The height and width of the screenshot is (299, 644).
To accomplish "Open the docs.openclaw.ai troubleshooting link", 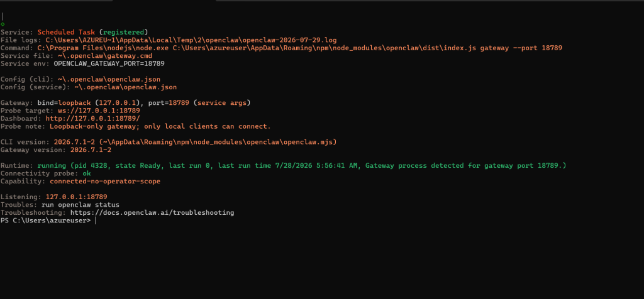I will coord(152,213).
